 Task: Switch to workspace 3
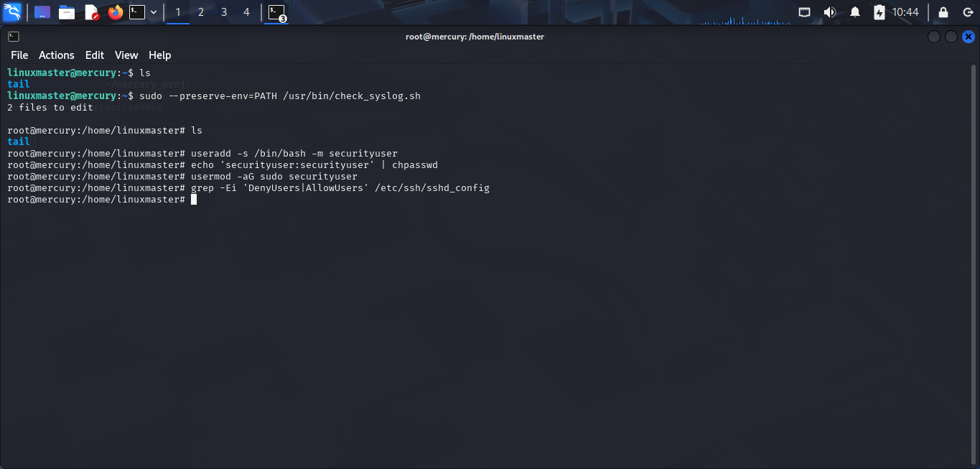click(224, 12)
